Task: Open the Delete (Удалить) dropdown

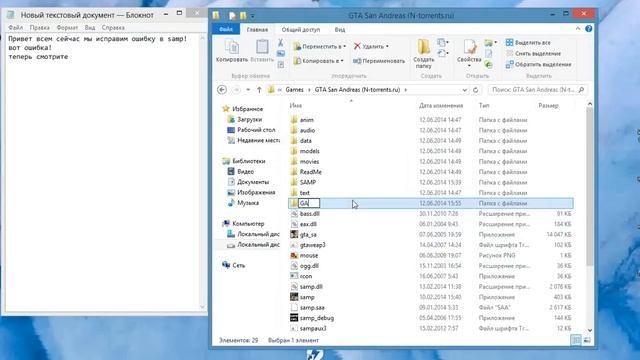Action: (x=387, y=47)
